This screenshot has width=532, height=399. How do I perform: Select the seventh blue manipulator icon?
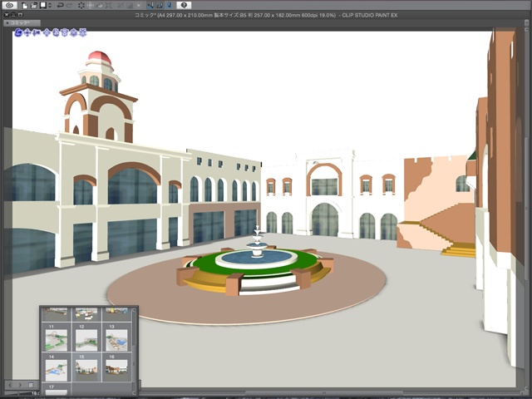73,32
